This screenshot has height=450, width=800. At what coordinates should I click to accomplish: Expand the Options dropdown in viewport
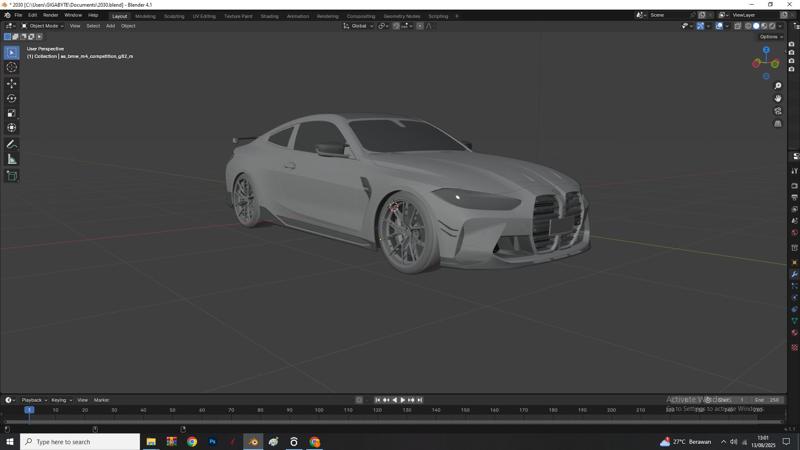tap(770, 37)
